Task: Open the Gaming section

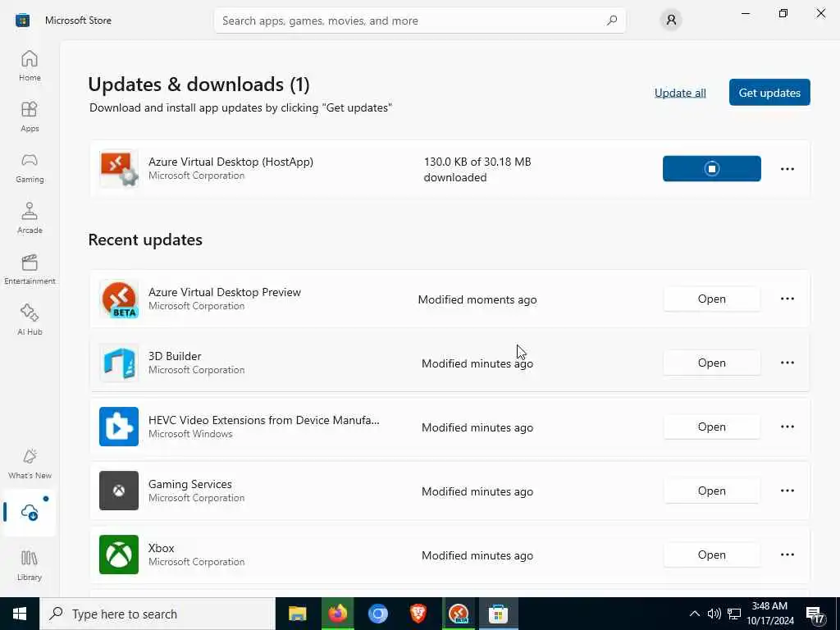Action: pyautogui.click(x=30, y=167)
